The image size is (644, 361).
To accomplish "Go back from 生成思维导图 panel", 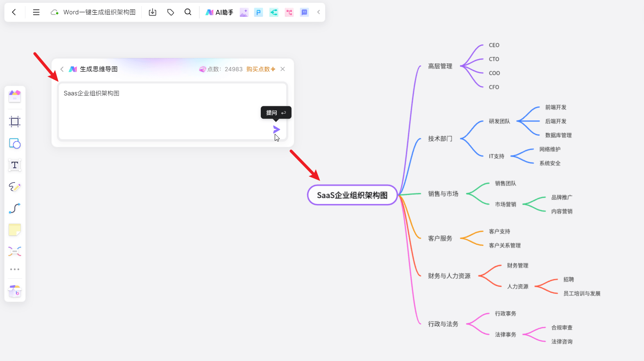I will (62, 69).
